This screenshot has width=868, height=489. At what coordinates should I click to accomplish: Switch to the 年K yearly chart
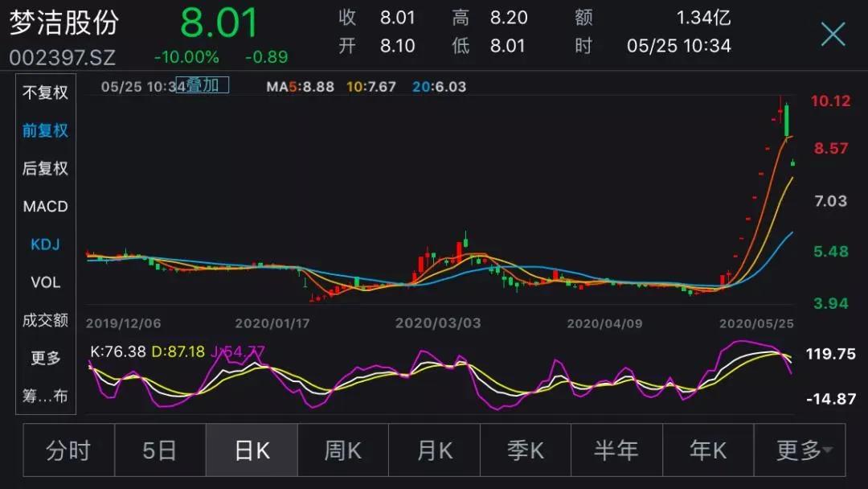pyautogui.click(x=707, y=451)
